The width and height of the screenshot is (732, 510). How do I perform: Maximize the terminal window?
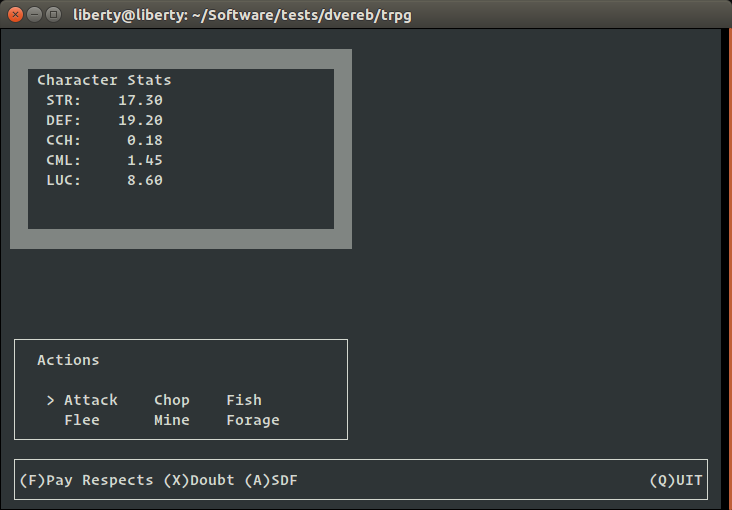click(x=54, y=15)
